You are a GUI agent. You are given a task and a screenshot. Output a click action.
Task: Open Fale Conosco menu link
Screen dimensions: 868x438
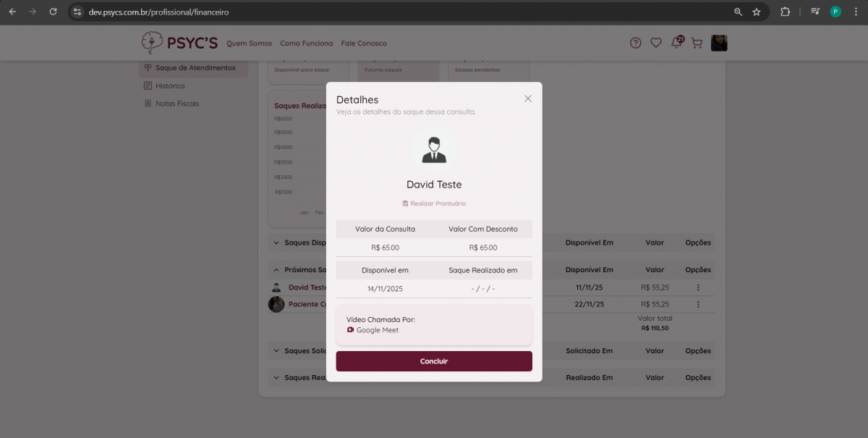[x=364, y=43]
